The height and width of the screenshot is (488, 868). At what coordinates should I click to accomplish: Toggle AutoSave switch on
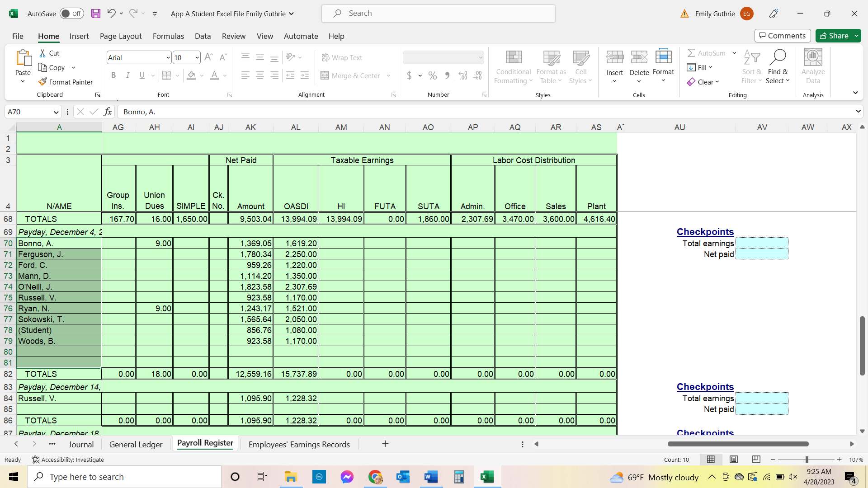[x=71, y=14]
